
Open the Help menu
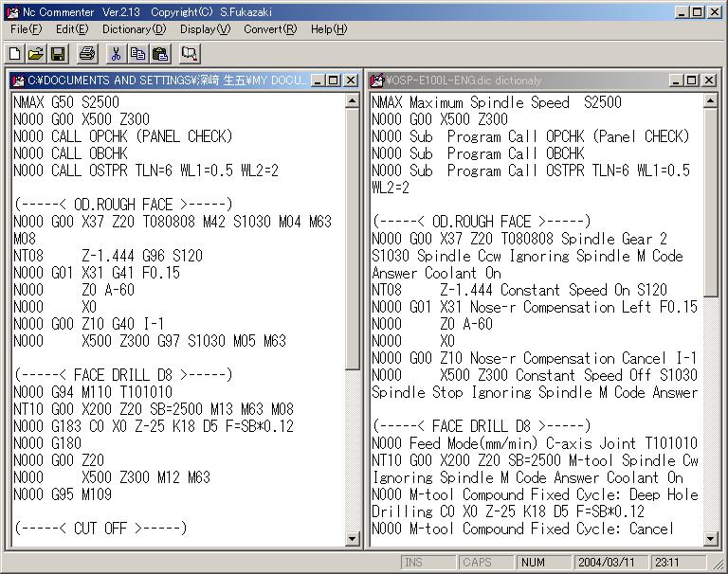coord(329,29)
